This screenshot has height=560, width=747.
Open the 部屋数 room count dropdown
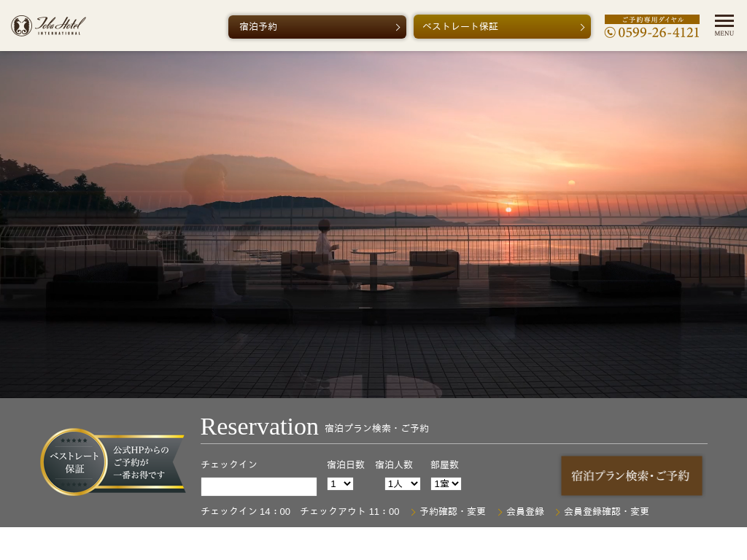[x=446, y=483]
